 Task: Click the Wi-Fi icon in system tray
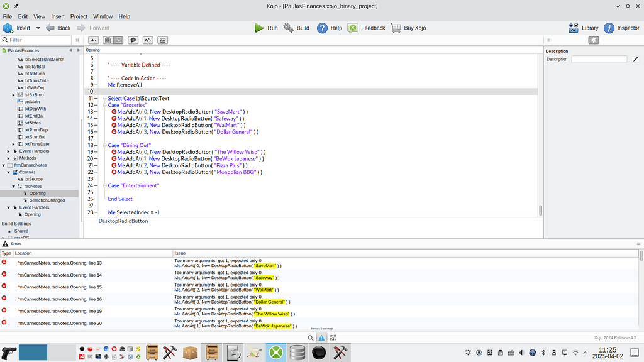click(575, 353)
